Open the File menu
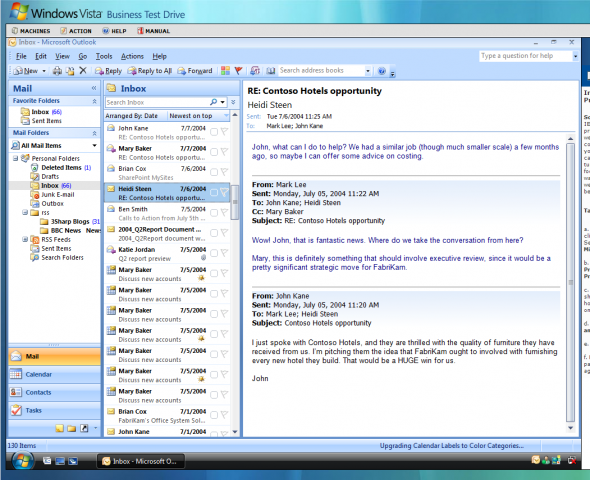Screen dimensions: 590x480 point(21,56)
